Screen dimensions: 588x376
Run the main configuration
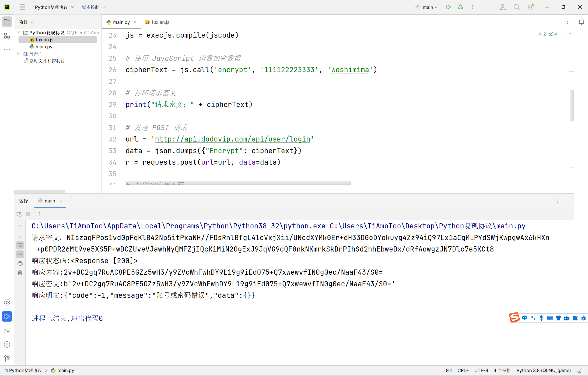tap(448, 7)
